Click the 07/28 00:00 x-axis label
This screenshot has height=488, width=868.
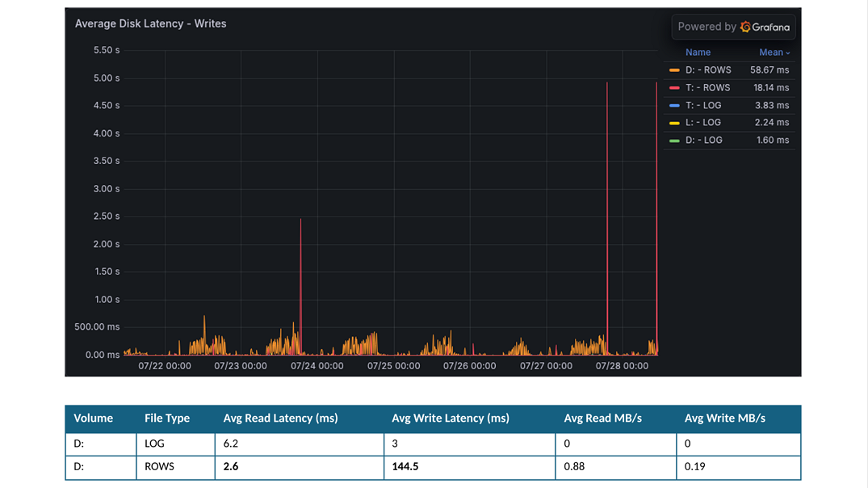[623, 366]
